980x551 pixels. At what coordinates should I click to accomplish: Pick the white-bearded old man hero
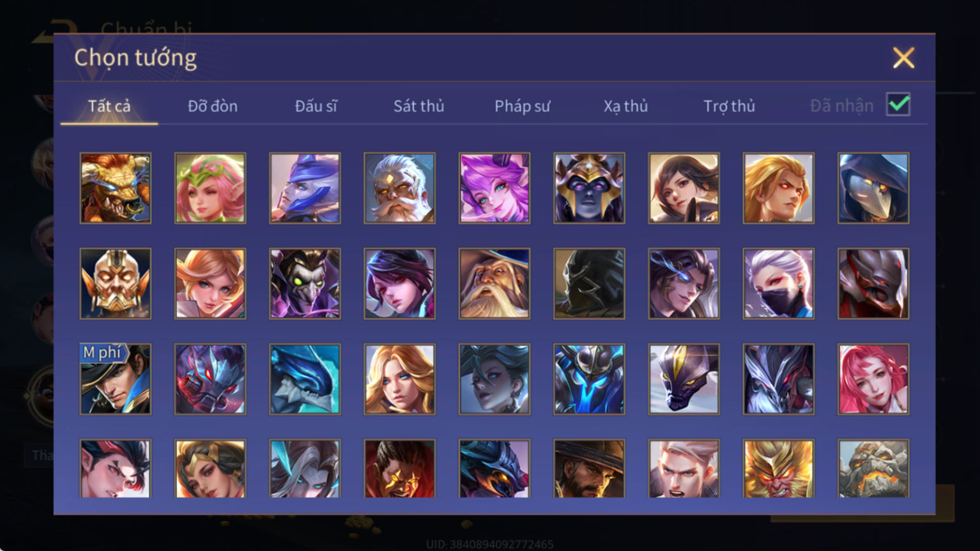[x=399, y=188]
